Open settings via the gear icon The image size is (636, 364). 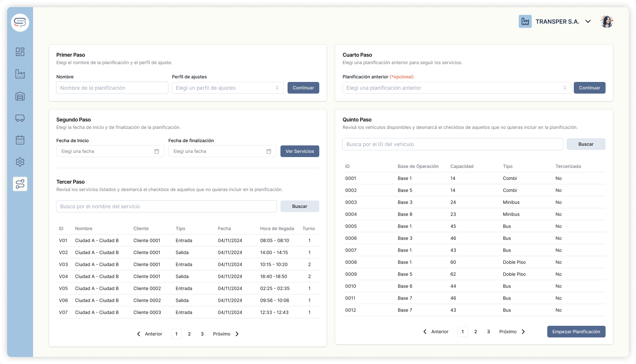[20, 162]
